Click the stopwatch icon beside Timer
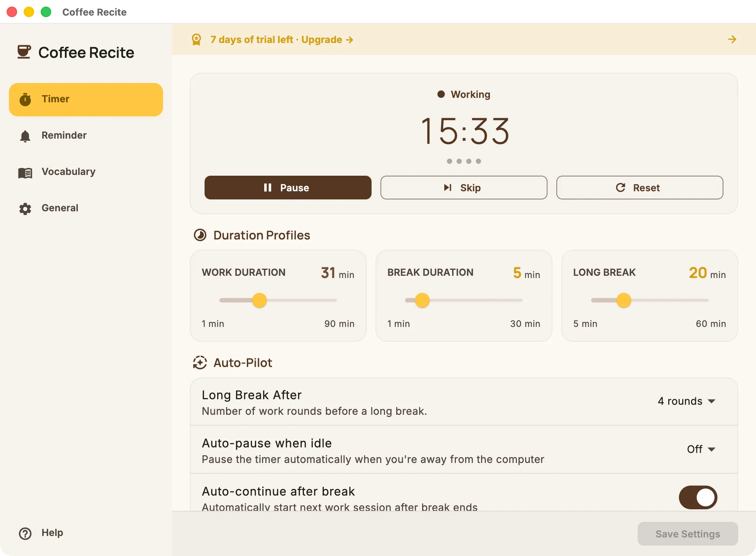 click(25, 99)
